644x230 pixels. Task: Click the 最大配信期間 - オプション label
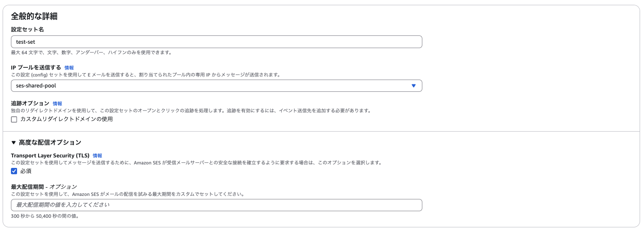pos(44,187)
